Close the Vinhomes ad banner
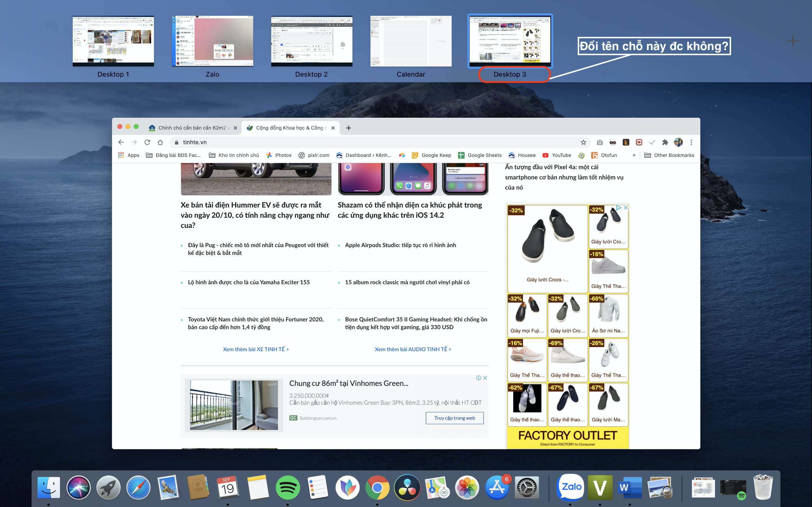 pos(485,378)
